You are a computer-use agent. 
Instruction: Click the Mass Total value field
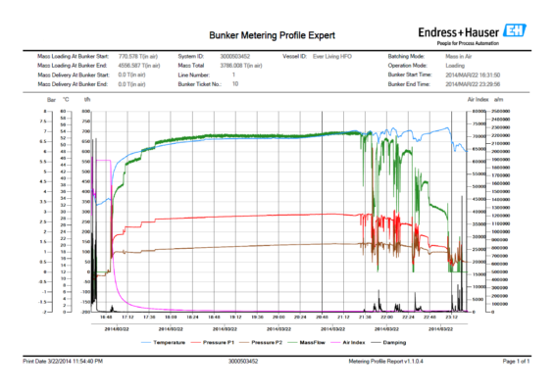coord(241,66)
